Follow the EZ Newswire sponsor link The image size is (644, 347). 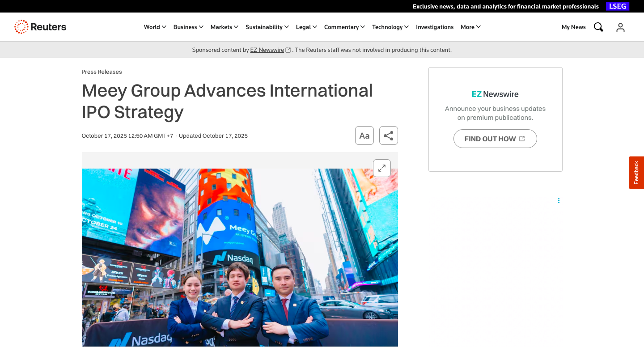click(267, 50)
